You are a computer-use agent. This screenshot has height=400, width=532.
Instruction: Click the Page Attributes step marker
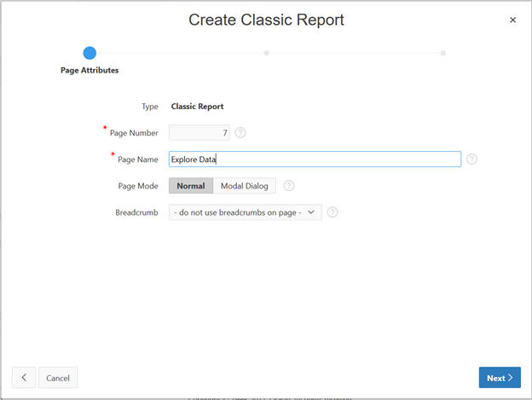pos(90,53)
